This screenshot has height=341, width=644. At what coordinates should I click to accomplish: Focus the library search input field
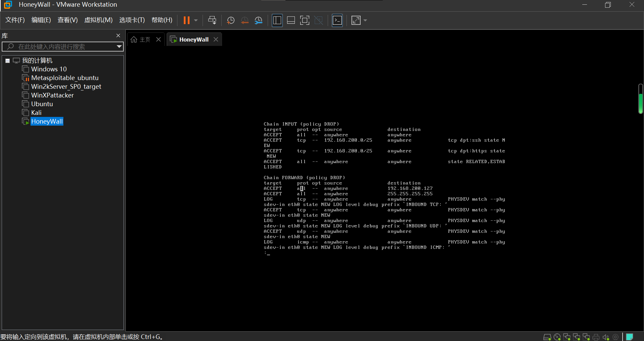tap(62, 47)
